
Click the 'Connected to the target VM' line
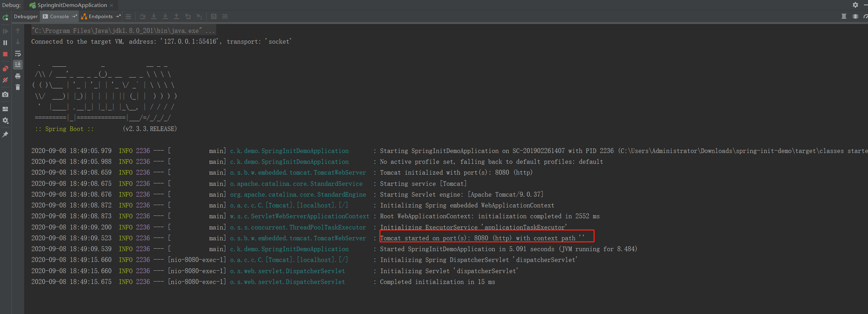coord(161,42)
